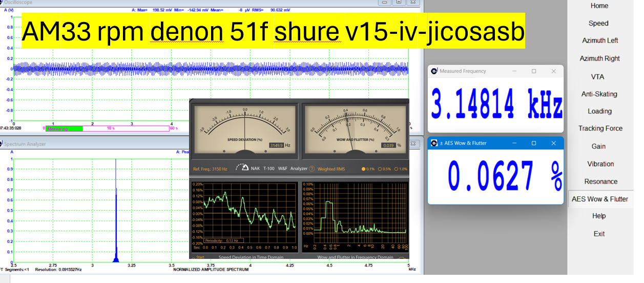Select the Resonance measurement option

click(601, 181)
